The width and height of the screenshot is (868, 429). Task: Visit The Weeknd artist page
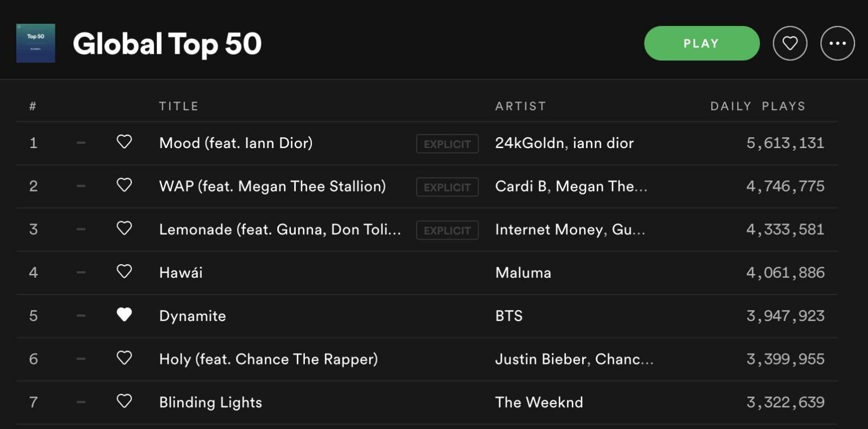pos(539,402)
